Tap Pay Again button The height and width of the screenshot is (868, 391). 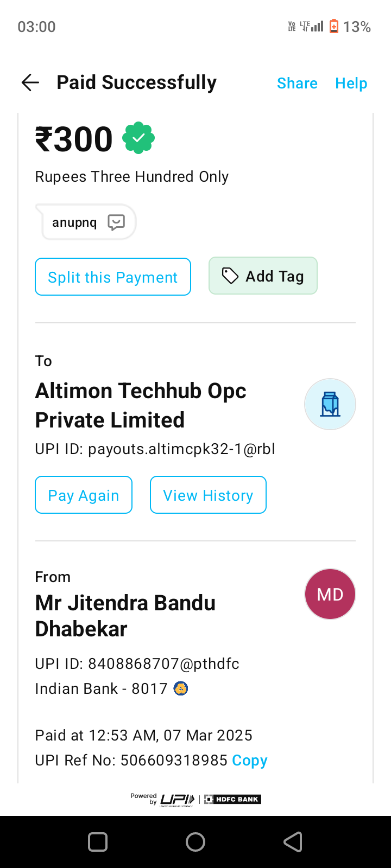coord(84,495)
